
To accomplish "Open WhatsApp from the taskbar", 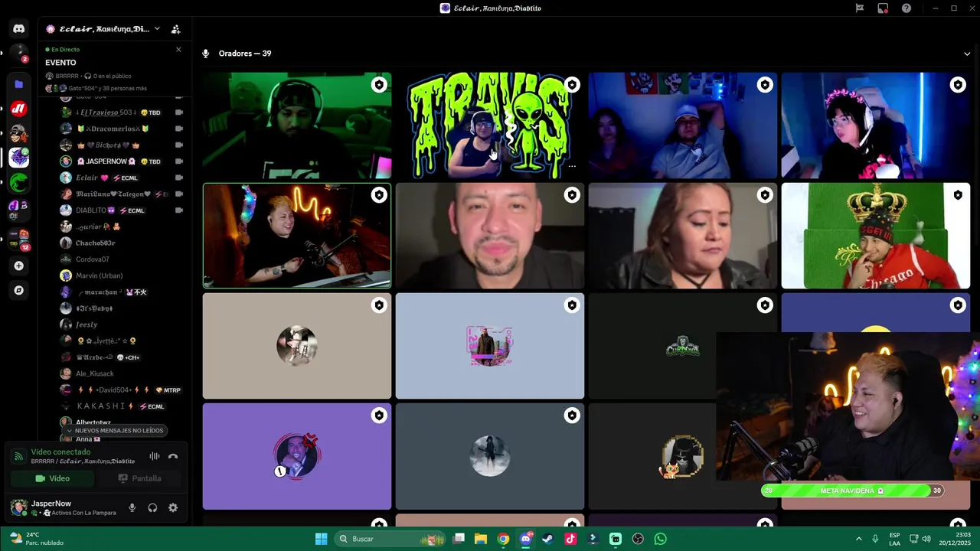I will coord(660,539).
